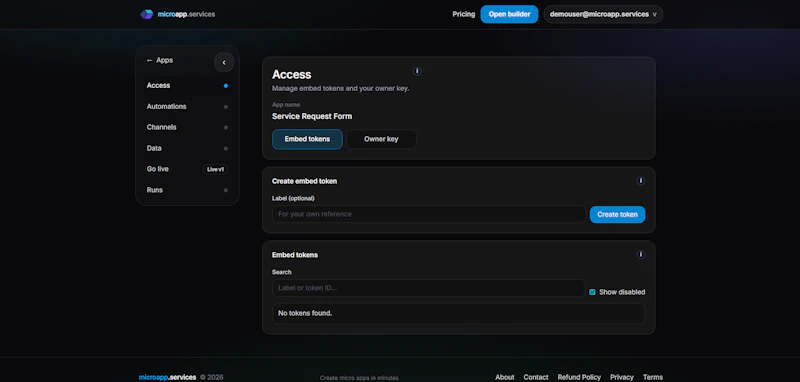The image size is (800, 382).
Task: Open the Contact footer link
Action: [536, 377]
